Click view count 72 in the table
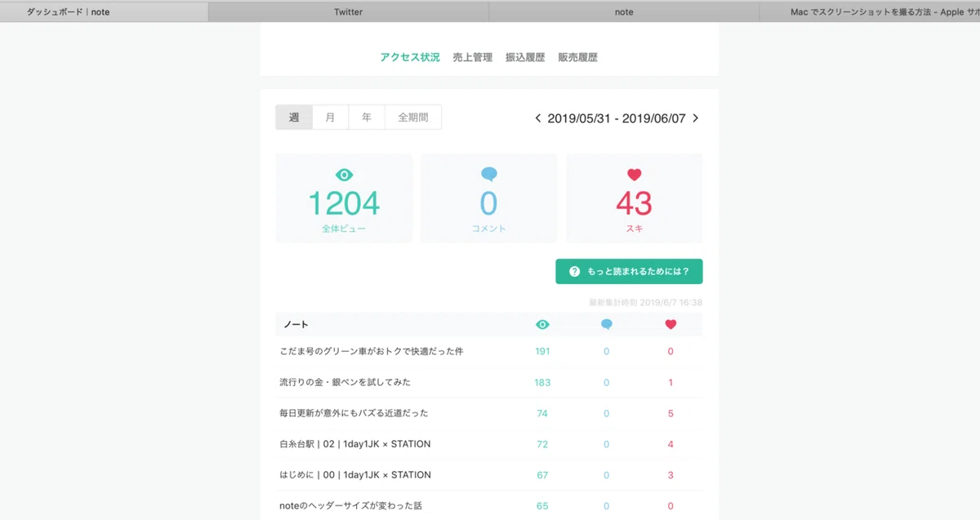980x520 pixels. [542, 444]
